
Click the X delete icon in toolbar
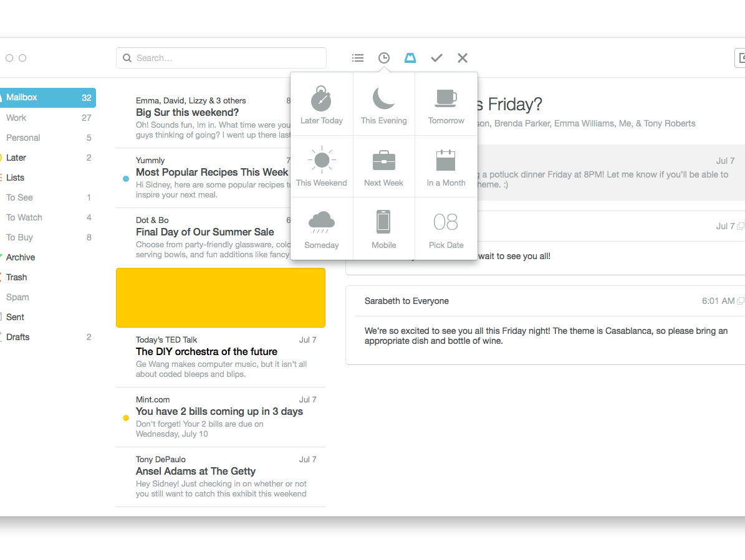point(462,57)
